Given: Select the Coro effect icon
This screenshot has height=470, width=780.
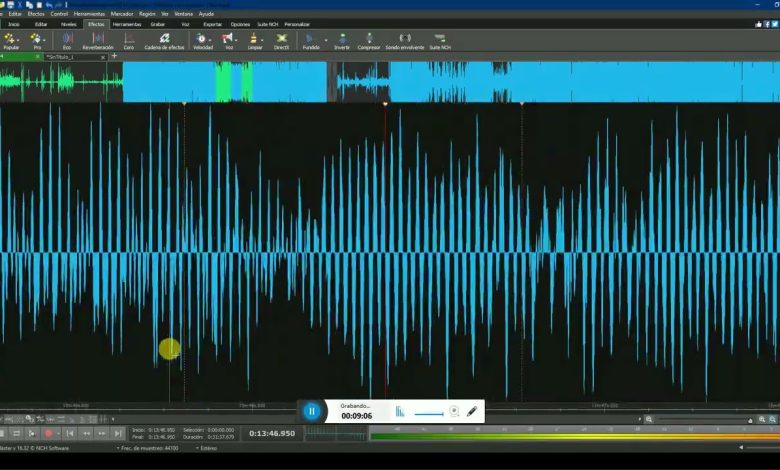Looking at the screenshot, I should [129, 41].
